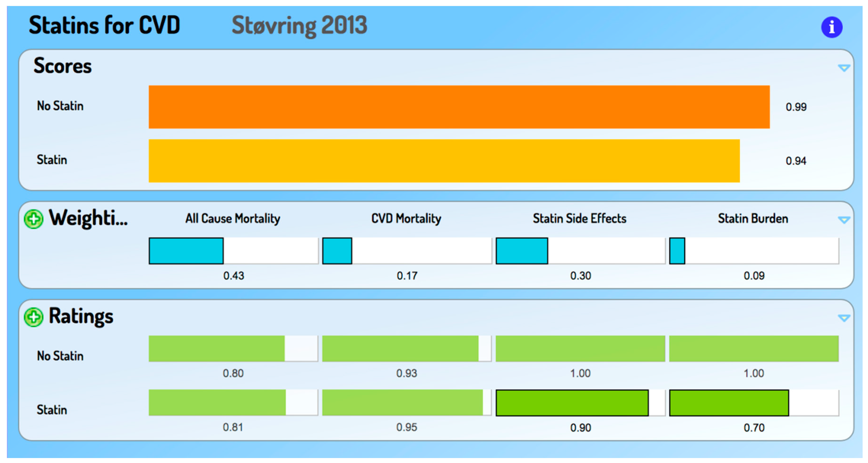Viewport: 868px width, 463px height.
Task: Click the orange No Statin score bar
Action: point(459,107)
